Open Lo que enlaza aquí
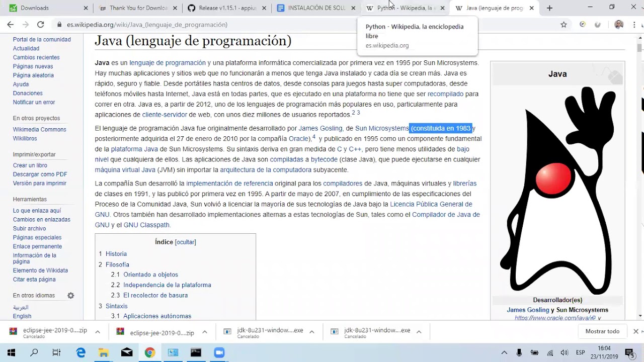 pos(37,211)
